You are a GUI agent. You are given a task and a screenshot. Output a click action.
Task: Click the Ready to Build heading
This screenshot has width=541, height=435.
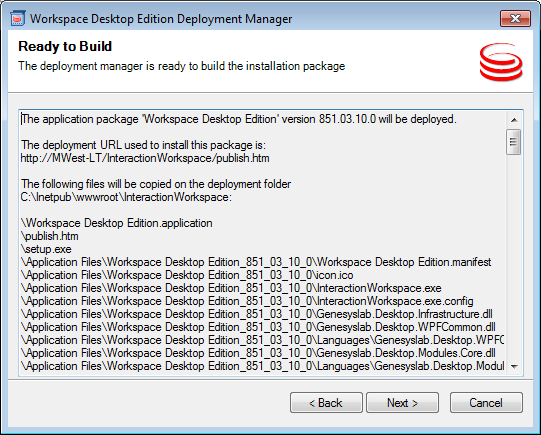coord(65,46)
